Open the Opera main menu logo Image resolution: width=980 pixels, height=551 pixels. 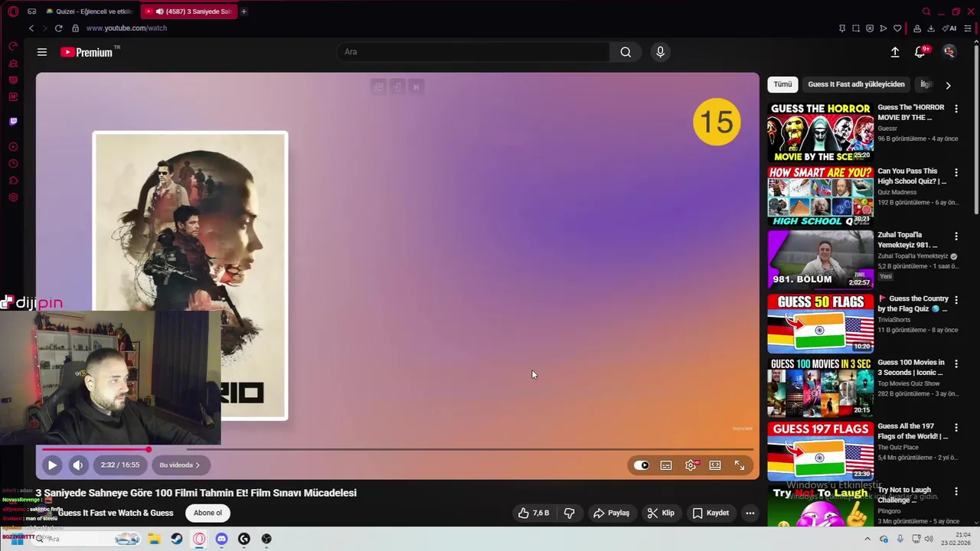pos(13,11)
